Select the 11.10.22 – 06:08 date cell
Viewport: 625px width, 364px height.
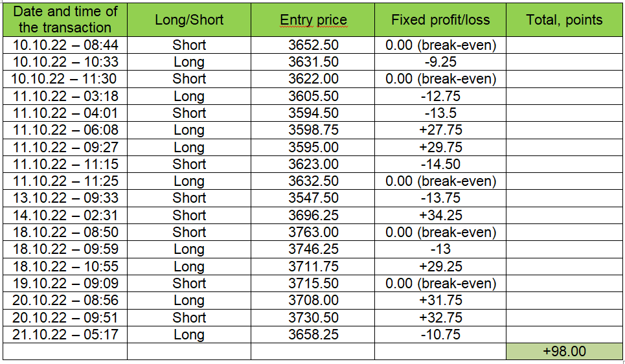pos(65,130)
